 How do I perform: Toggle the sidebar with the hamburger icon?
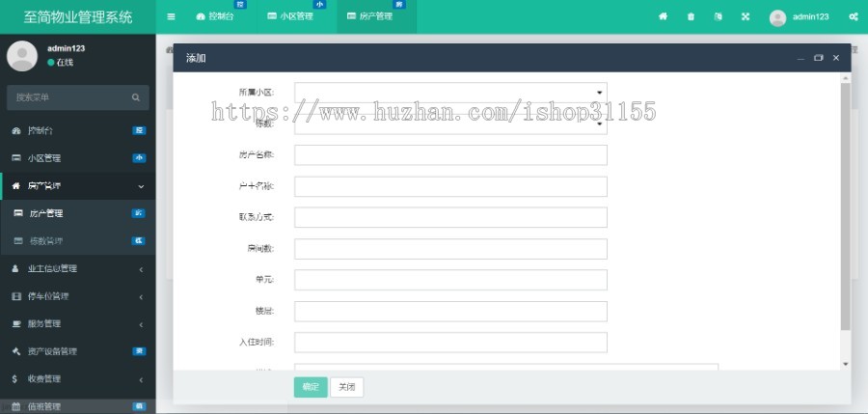coord(171,16)
